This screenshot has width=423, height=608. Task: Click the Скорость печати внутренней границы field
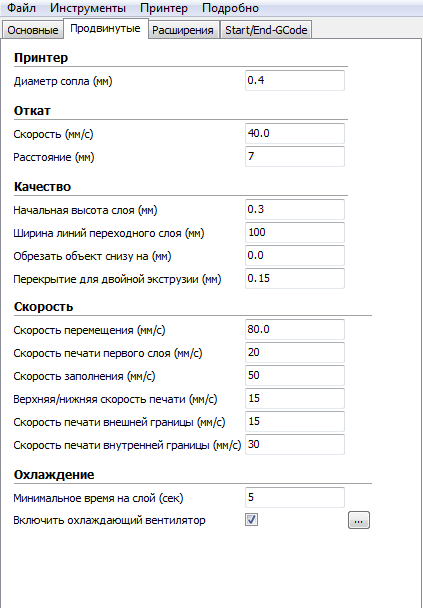pos(295,445)
